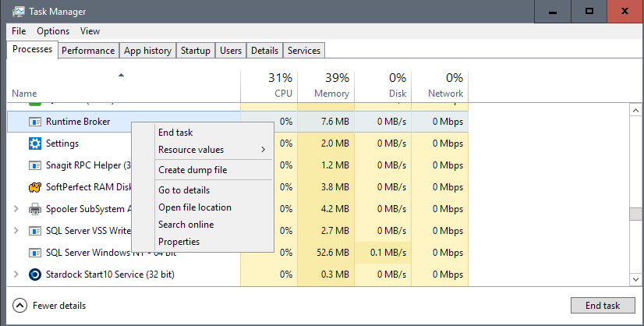The height and width of the screenshot is (326, 644).
Task: Expand the SQL Server VSS Writer group
Action: pyautogui.click(x=16, y=231)
